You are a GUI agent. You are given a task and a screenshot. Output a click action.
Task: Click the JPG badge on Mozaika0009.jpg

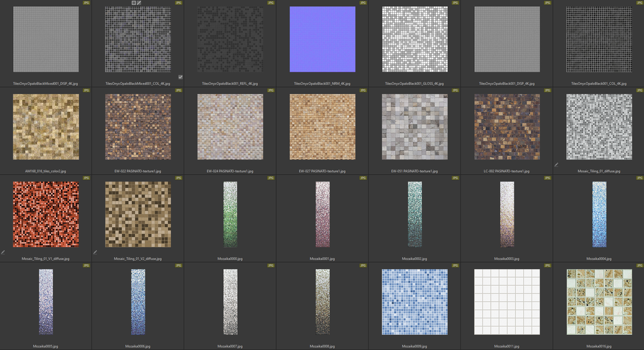click(455, 266)
